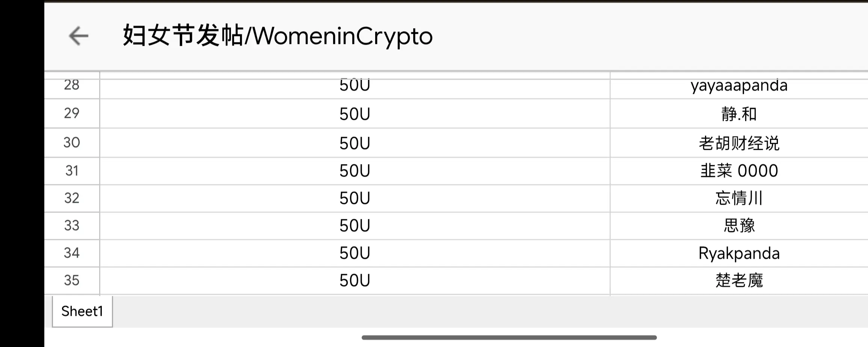Screen dimensions: 868x347
Task: Tap the 妇女节发帖/WomeninCrypto title
Action: point(278,36)
